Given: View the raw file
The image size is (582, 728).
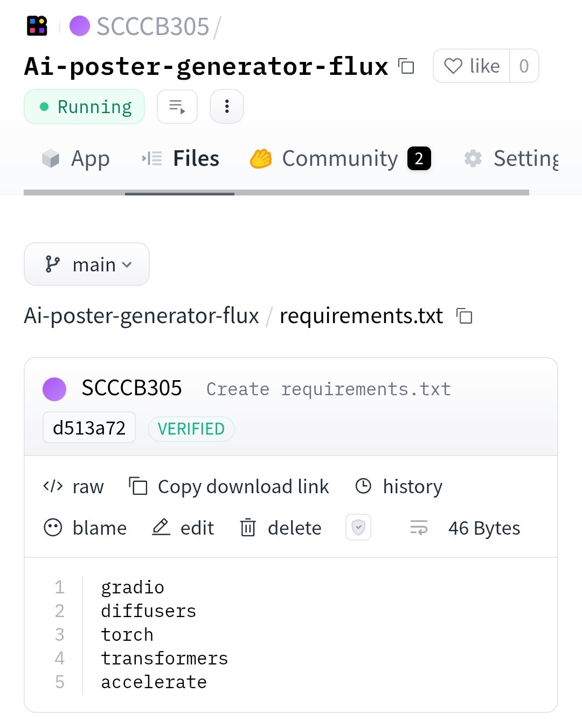Looking at the screenshot, I should click(73, 487).
